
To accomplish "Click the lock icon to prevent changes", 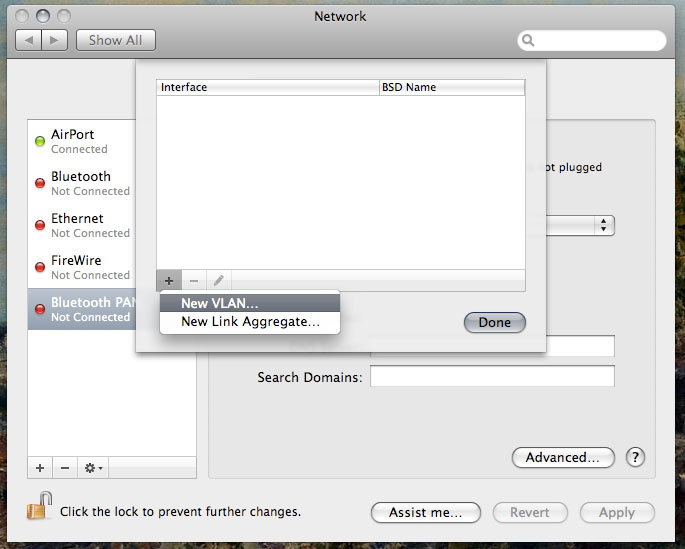I will coord(40,506).
